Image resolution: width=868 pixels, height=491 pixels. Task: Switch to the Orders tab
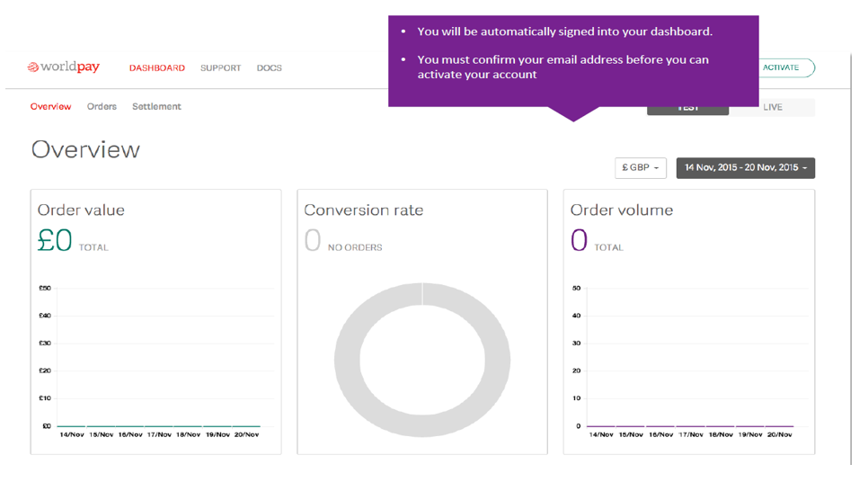[x=102, y=106]
